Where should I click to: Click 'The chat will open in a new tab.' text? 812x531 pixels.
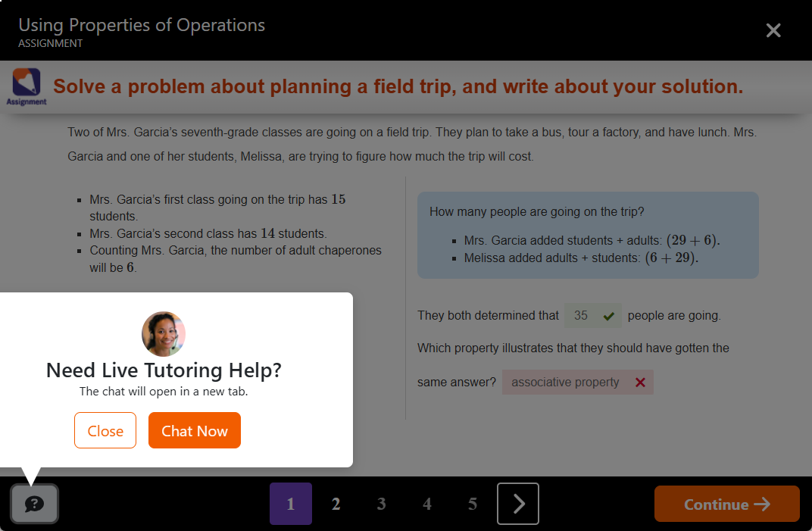coord(164,392)
